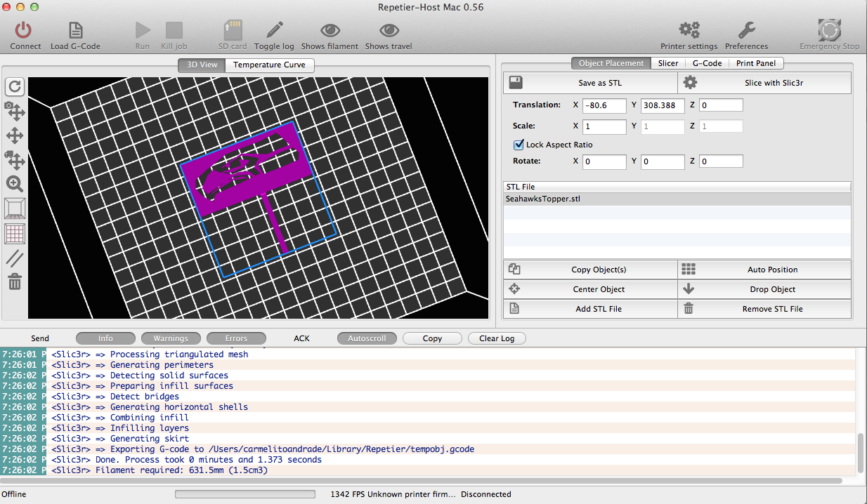This screenshot has width=867, height=504.
Task: Click the Offline status text
Action: pos(14,494)
